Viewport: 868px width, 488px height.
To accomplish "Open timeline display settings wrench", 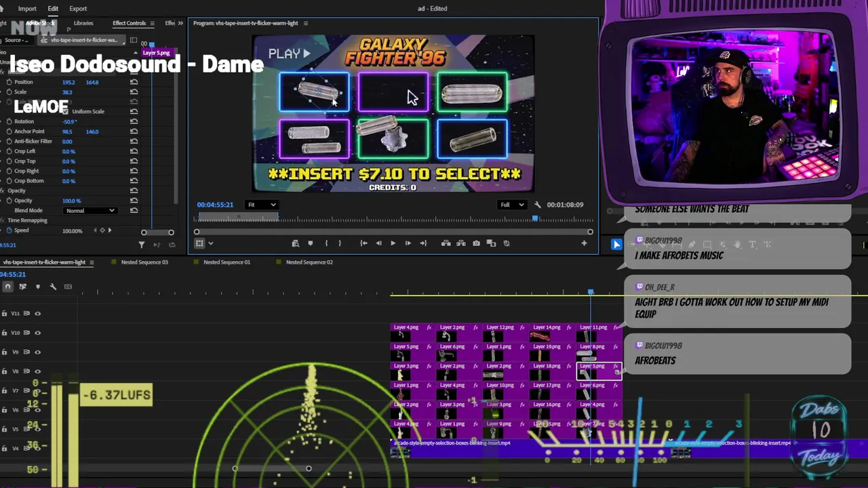I will (x=53, y=287).
